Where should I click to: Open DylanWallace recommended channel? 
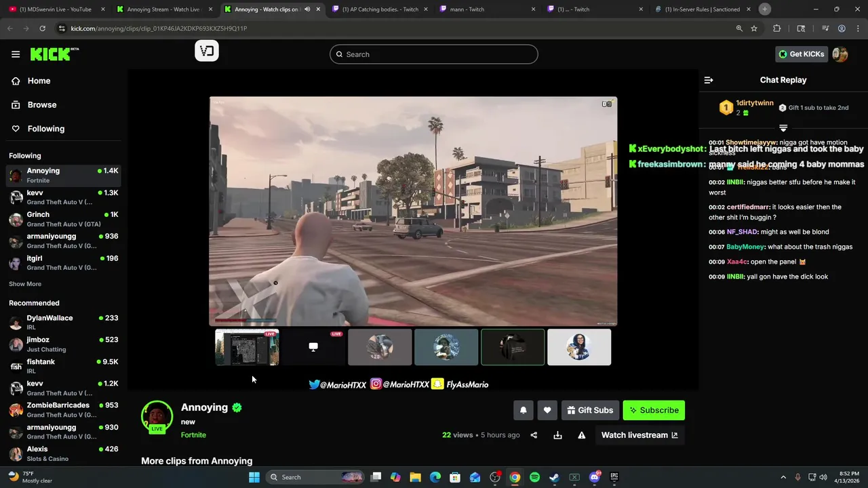pyautogui.click(x=64, y=323)
